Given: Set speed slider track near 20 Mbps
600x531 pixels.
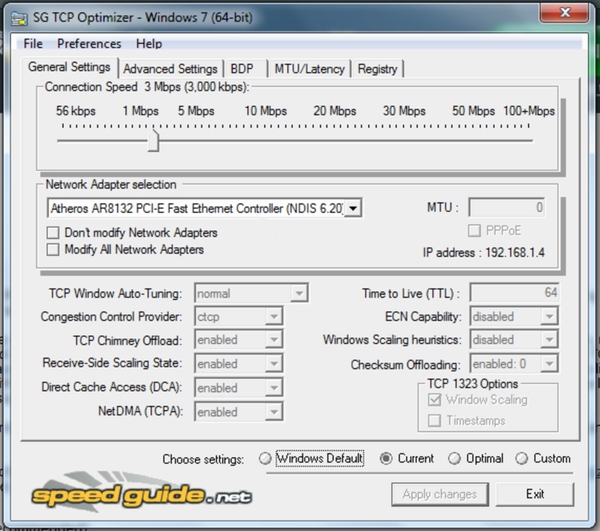Looking at the screenshot, I should point(335,140).
